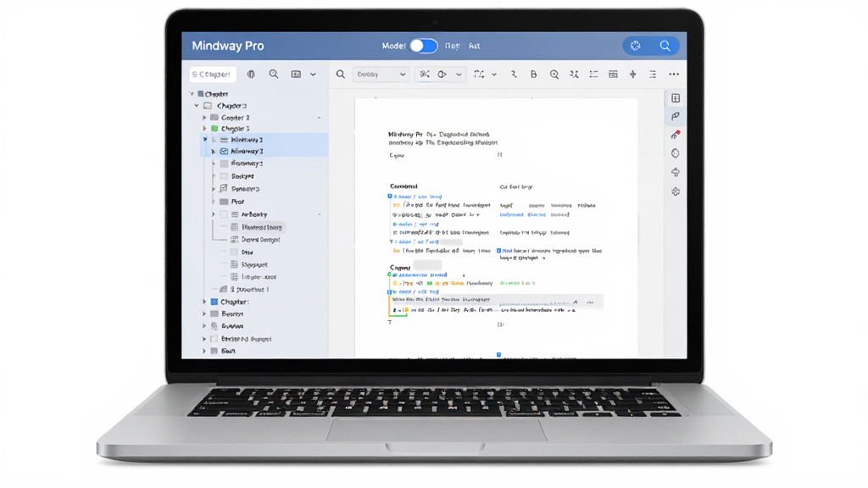Expand the tree row with the green square icon
This screenshot has width=868, height=488.
[x=204, y=129]
